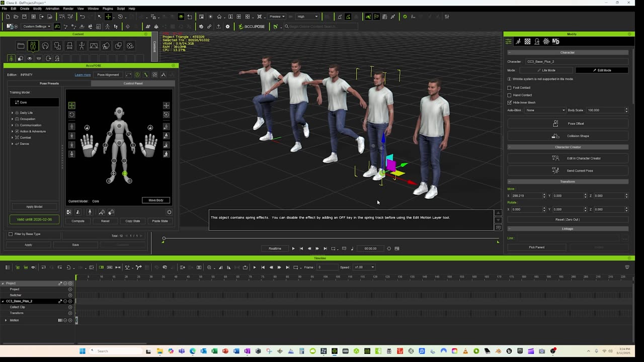
Task: Open the Plugins menu
Action: (108, 9)
